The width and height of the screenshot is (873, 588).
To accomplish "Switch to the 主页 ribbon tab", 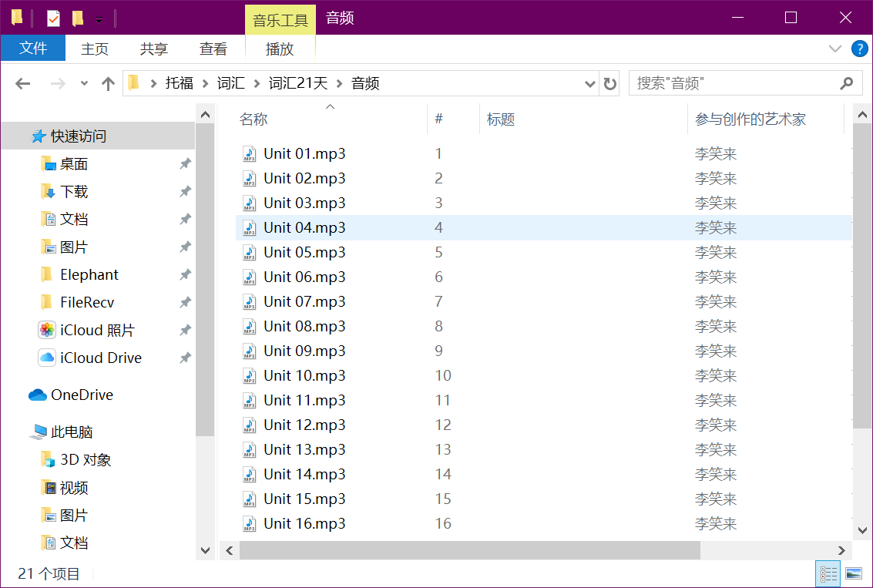I will coord(95,49).
